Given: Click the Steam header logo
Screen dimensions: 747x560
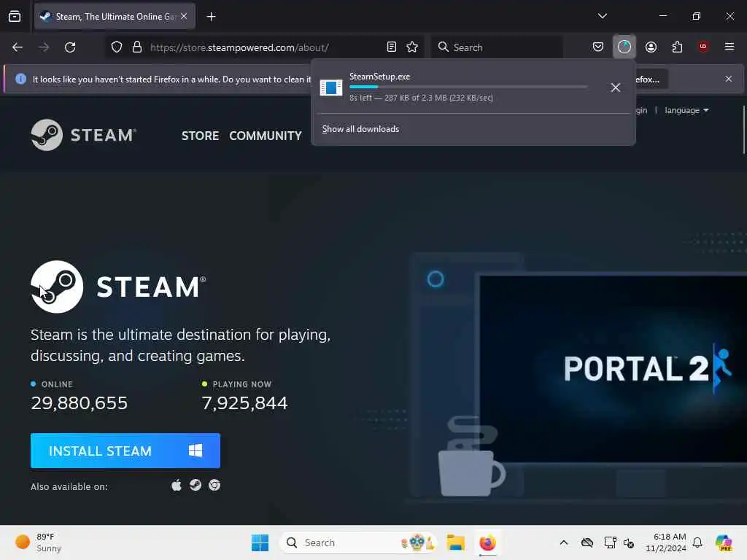Looking at the screenshot, I should click(83, 135).
